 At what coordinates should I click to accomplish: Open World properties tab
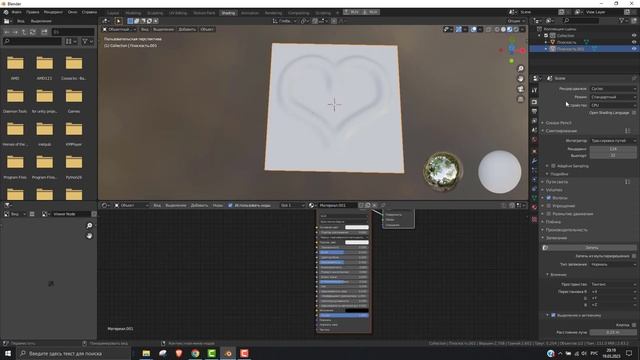[x=534, y=140]
